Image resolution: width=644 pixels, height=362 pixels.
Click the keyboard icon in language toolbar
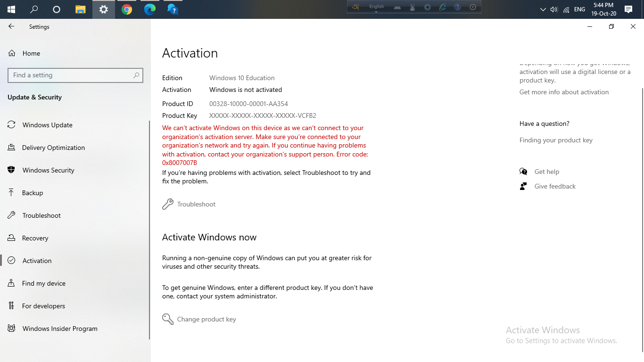tap(398, 7)
